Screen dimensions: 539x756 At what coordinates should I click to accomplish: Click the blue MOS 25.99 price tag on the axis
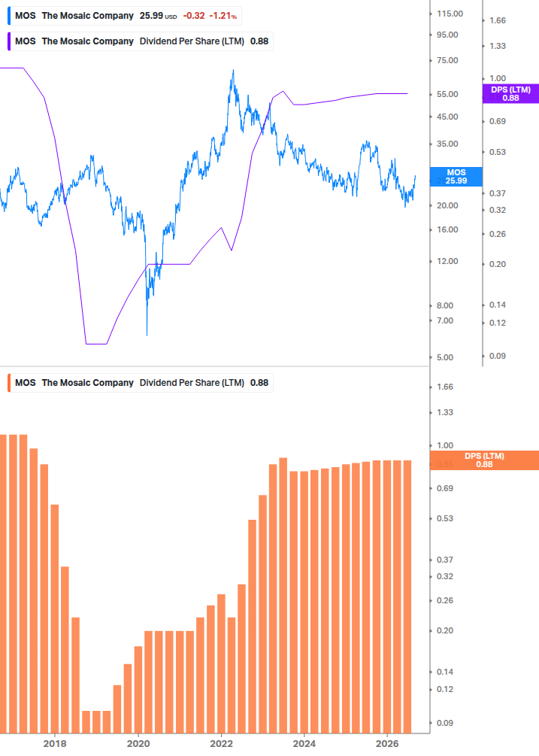pyautogui.click(x=456, y=177)
